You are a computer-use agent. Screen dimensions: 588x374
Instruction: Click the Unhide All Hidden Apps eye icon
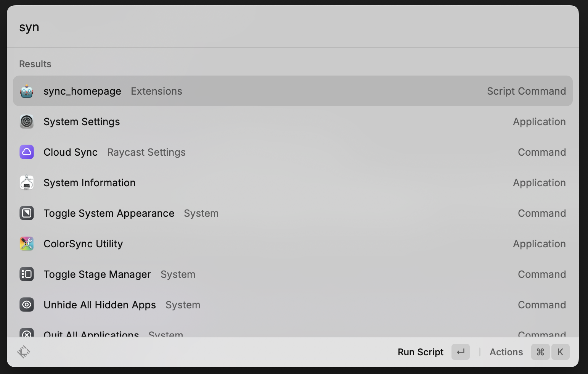click(x=27, y=305)
